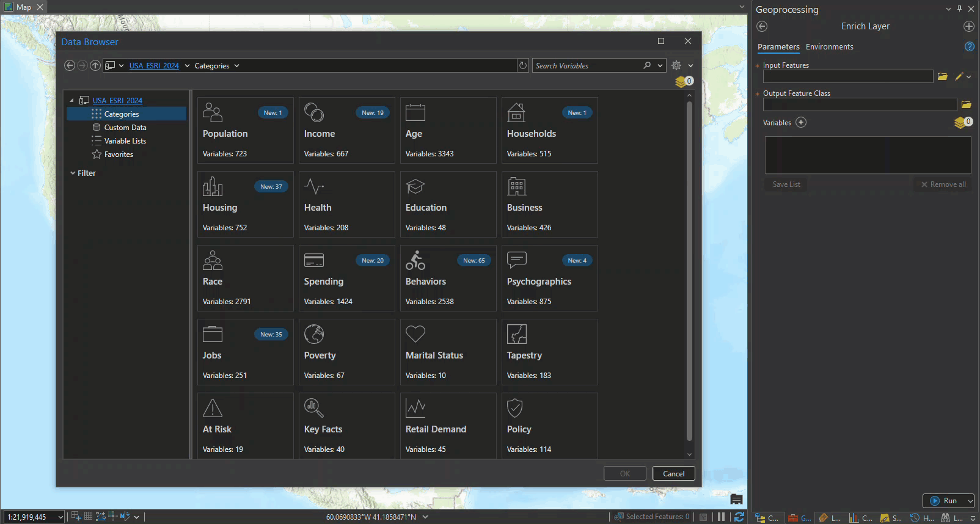980x524 pixels.
Task: Expand the Filter section in Data Browser
Action: click(x=73, y=173)
